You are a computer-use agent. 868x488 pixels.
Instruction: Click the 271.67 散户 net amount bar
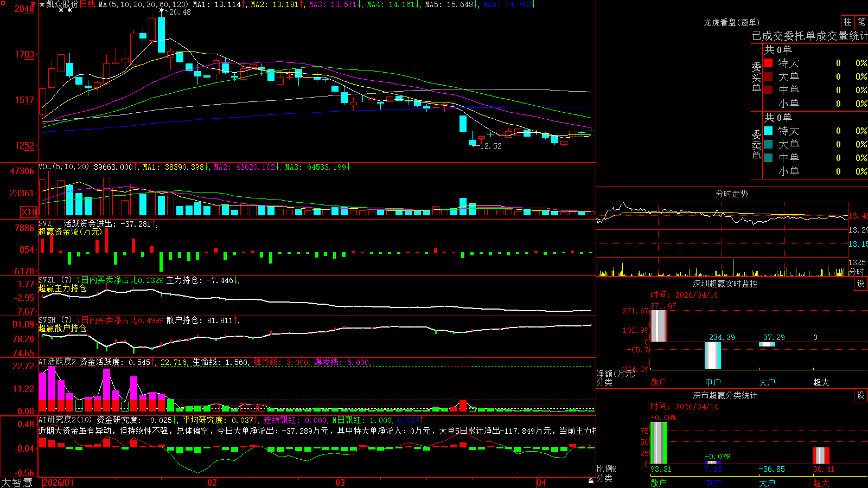659,326
